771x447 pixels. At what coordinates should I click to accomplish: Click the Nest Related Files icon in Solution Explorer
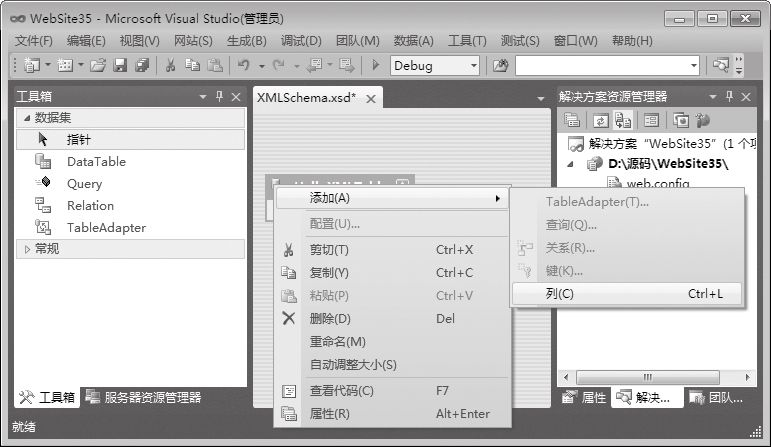623,120
